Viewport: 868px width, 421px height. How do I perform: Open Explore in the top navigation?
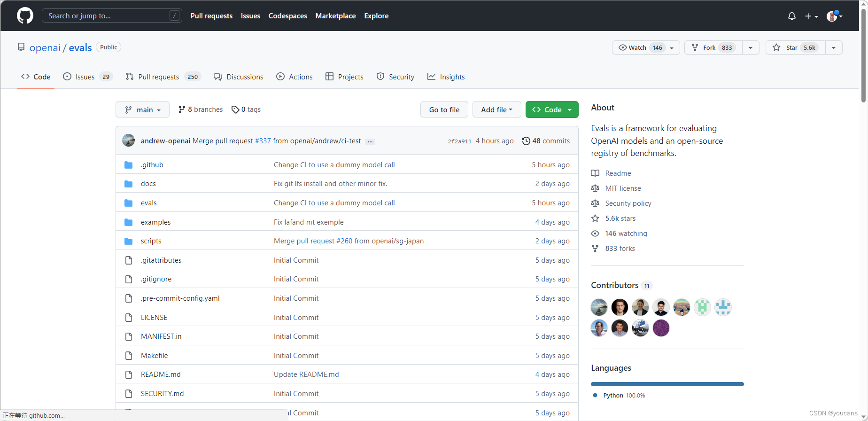(x=376, y=16)
